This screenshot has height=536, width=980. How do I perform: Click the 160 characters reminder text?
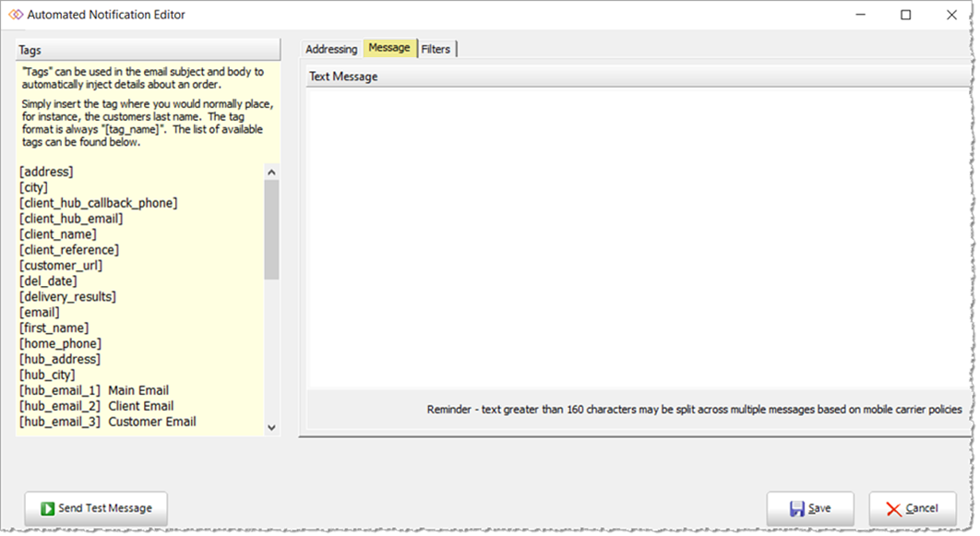coord(694,410)
